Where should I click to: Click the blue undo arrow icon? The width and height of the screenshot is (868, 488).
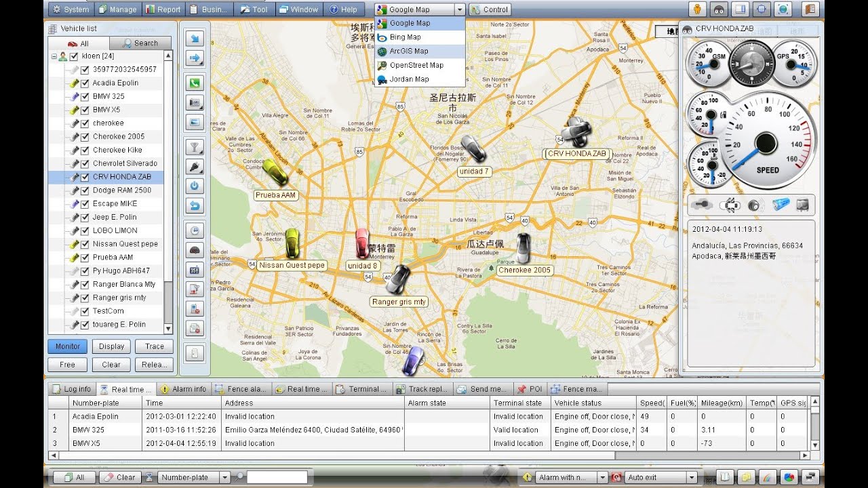[x=195, y=205]
